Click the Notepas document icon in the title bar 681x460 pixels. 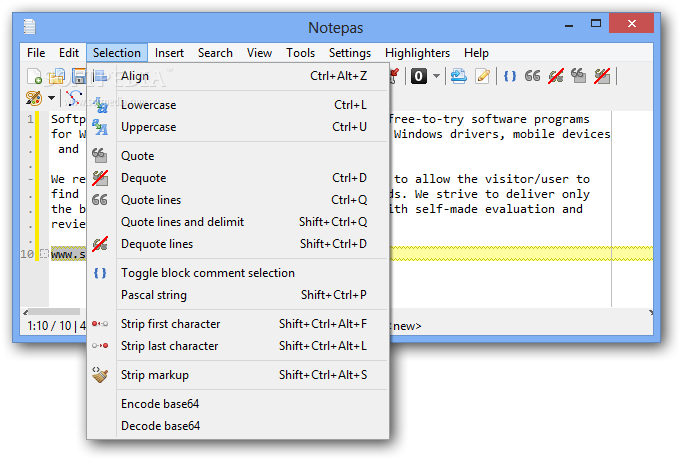tap(30, 27)
